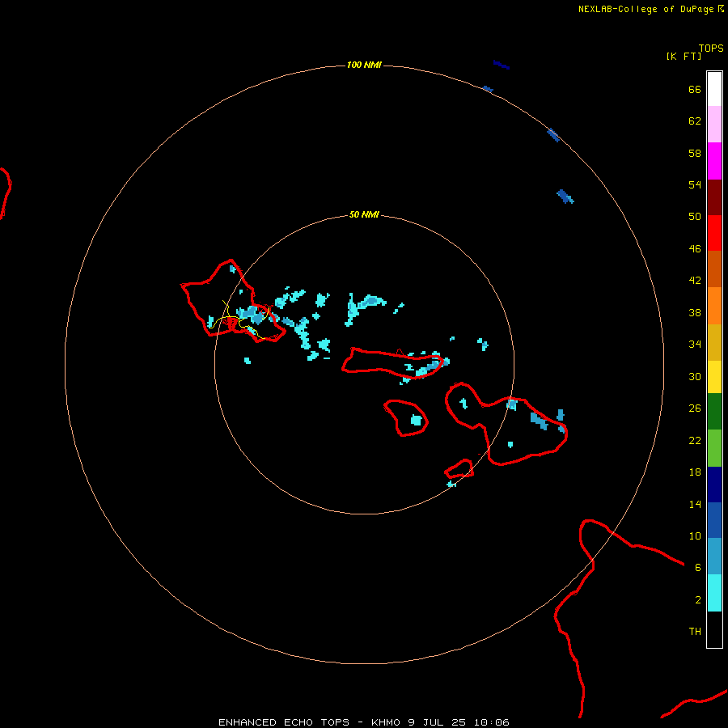The image size is (728, 728).
Task: Click the '100 NMI' range ring label
Action: [365, 65]
